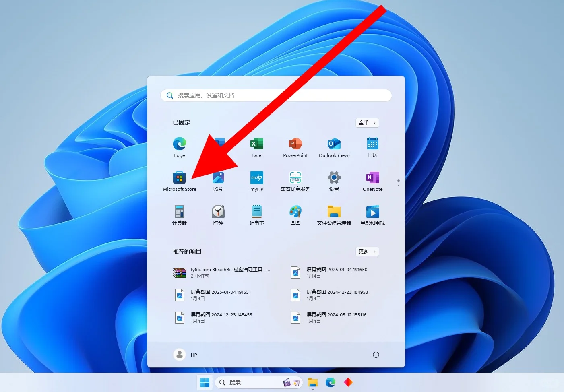The height and width of the screenshot is (392, 564).
Task: Open the Edge app in pinned apps
Action: tap(180, 148)
